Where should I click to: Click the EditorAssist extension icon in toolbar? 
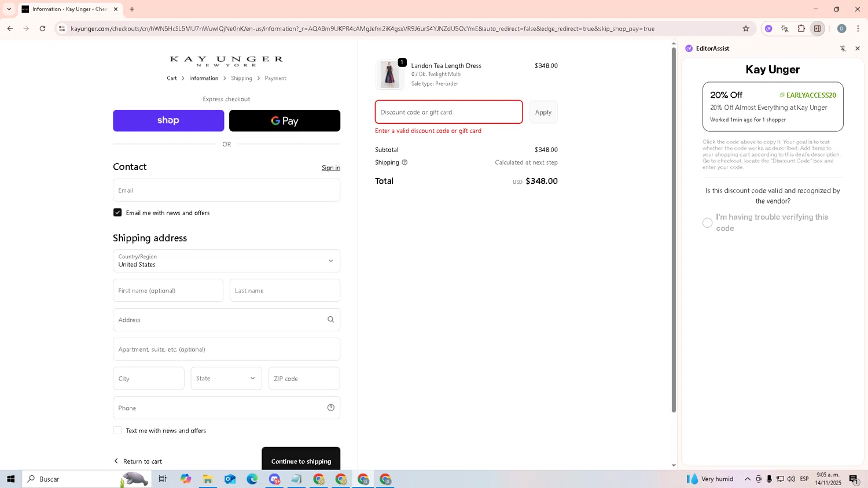tap(768, 28)
